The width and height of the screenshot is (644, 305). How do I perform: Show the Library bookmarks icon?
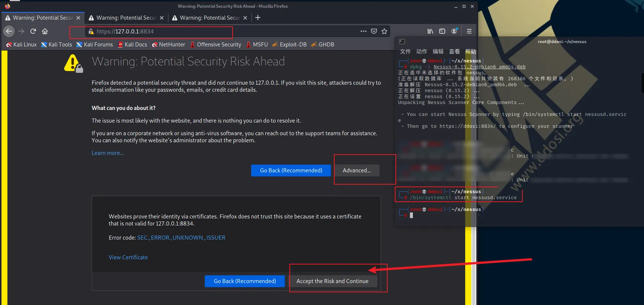[x=430, y=32]
